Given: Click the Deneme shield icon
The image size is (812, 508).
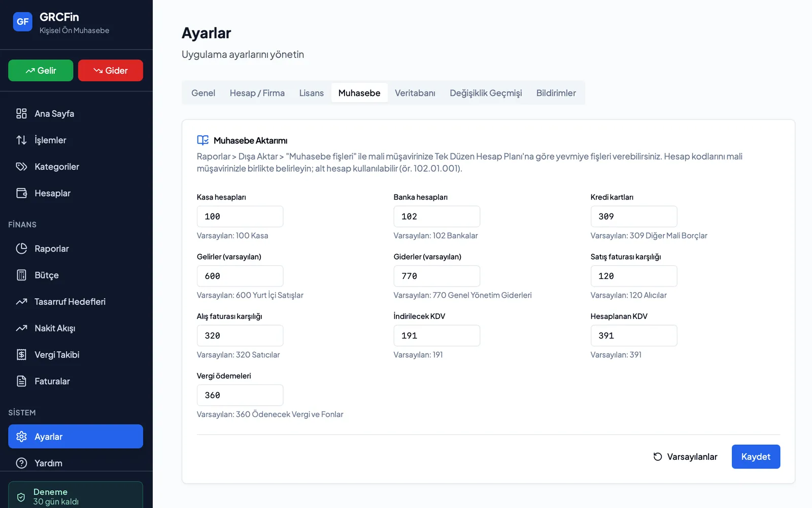Looking at the screenshot, I should tap(21, 497).
